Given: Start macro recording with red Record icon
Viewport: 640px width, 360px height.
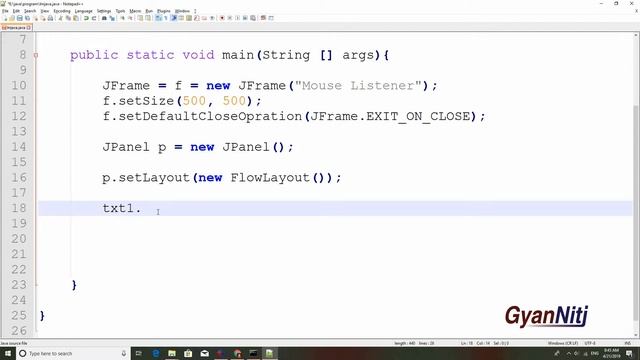Looking at the screenshot, I should 222,18.
